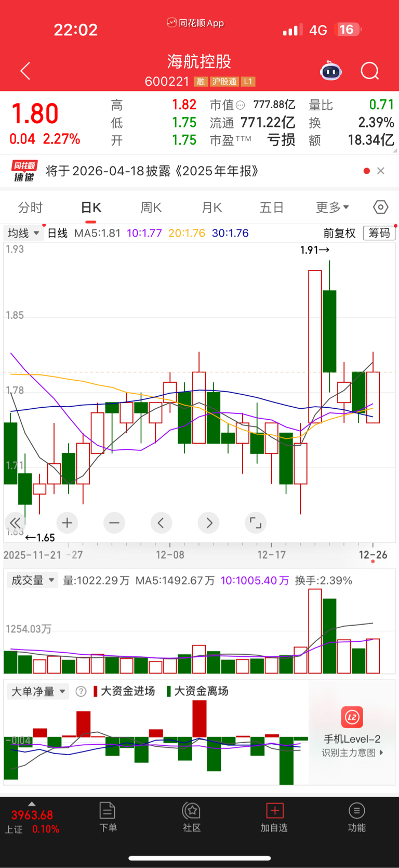Zoom out chart with minus button
399x868 pixels.
pos(114,523)
